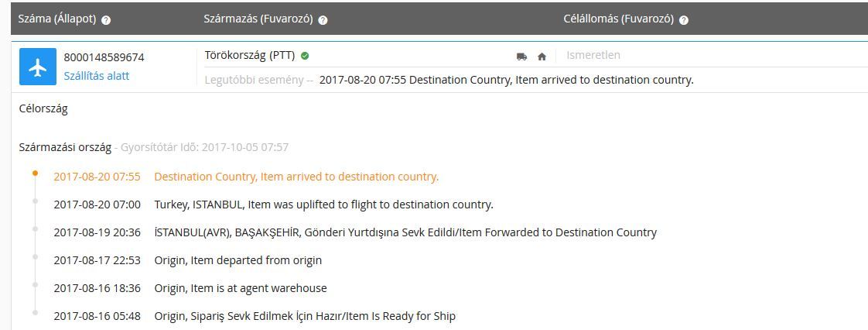Select tracking number 8000148589674

pyautogui.click(x=104, y=57)
